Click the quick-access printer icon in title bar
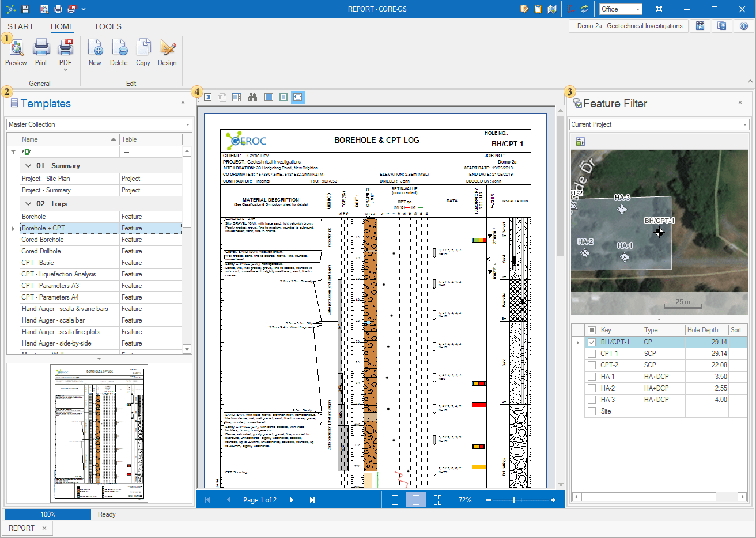The height and width of the screenshot is (538, 756). (58, 9)
